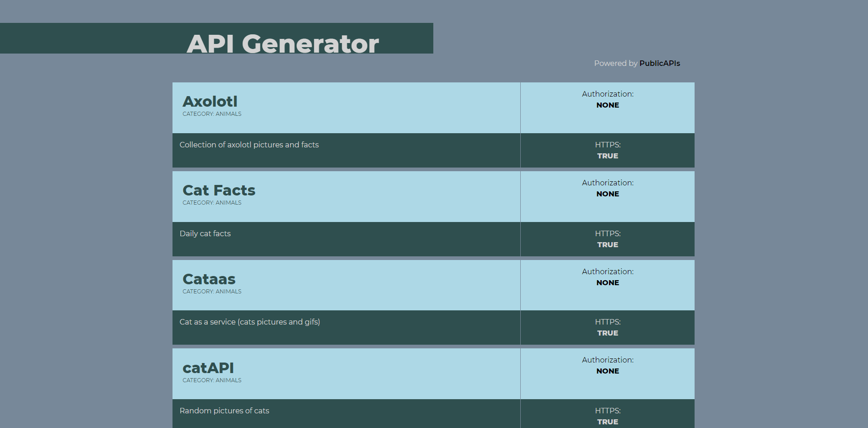Screen dimensions: 868x428
Task: Click the 'Powered by' text
Action: click(616, 63)
